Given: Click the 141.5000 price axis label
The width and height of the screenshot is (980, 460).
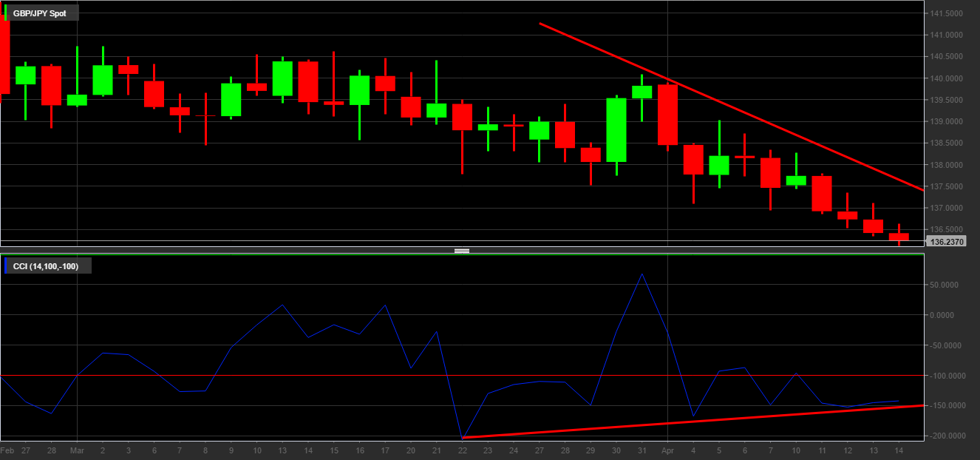Looking at the screenshot, I should point(947,14).
